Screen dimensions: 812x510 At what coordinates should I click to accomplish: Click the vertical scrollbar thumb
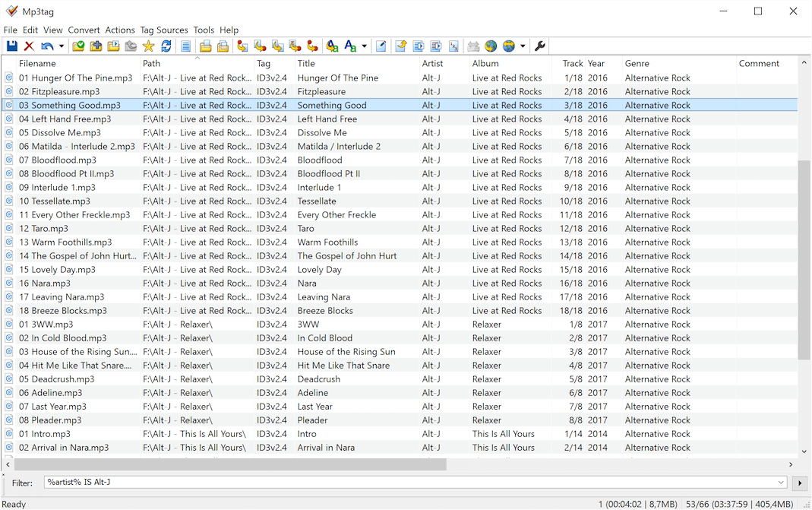[804, 258]
